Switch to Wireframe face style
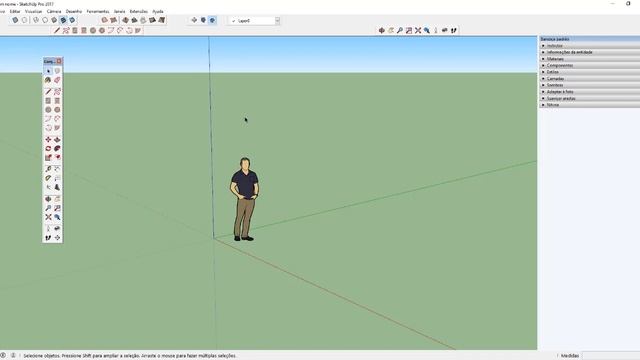640x360 pixels. coord(36,20)
